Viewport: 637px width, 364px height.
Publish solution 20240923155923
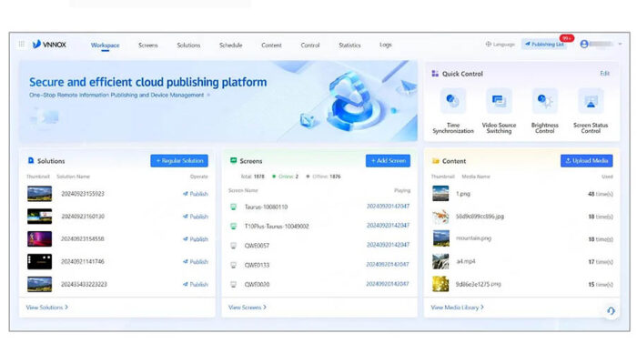tap(196, 194)
